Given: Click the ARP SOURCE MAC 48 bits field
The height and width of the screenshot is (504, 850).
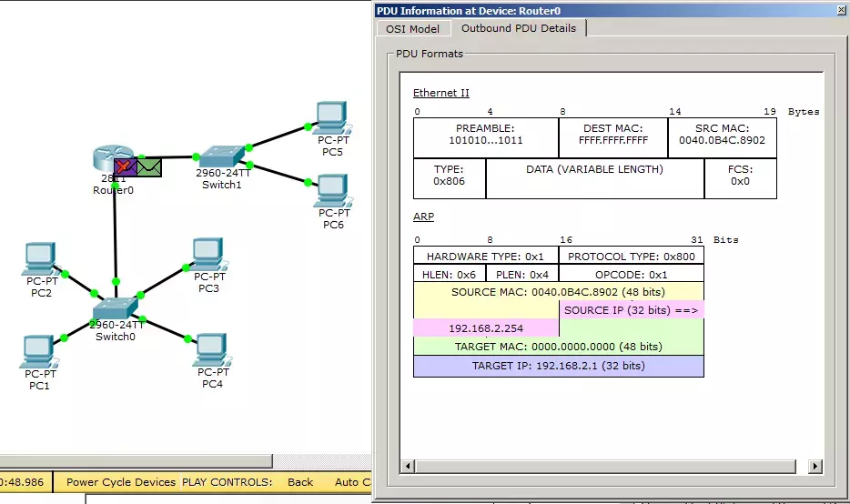Looking at the screenshot, I should 559,292.
